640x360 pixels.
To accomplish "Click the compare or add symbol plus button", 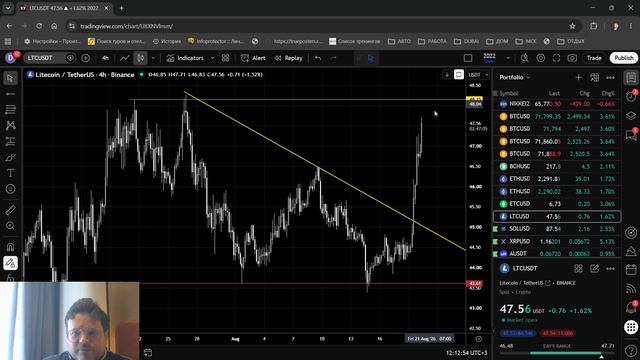I will pyautogui.click(x=85, y=58).
